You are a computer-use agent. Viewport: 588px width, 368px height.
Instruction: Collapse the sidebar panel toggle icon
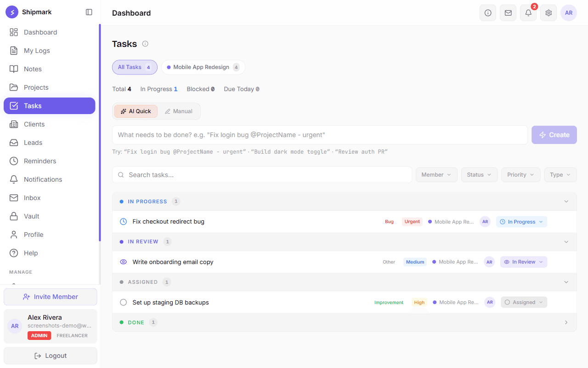point(89,12)
